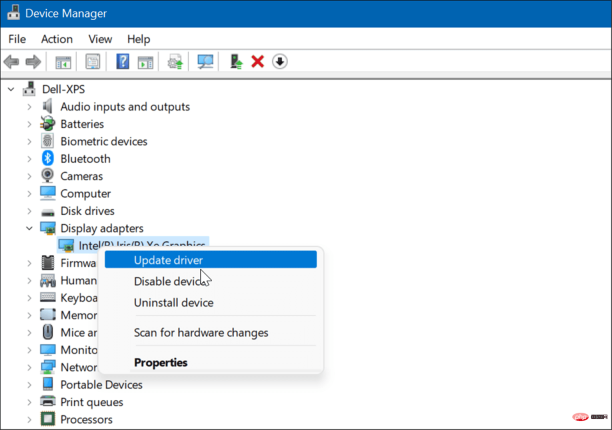This screenshot has width=612, height=430.
Task: Expand the Computer node
Action: (29, 194)
